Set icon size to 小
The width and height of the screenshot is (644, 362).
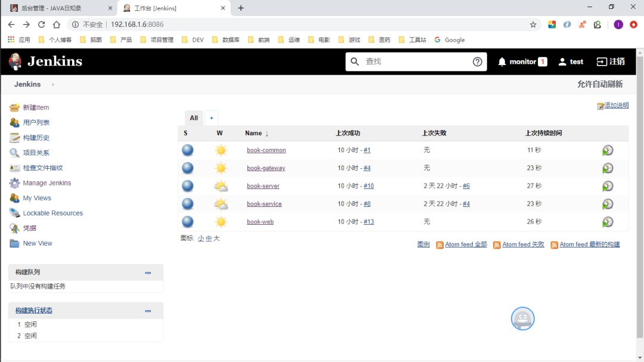[201, 239]
